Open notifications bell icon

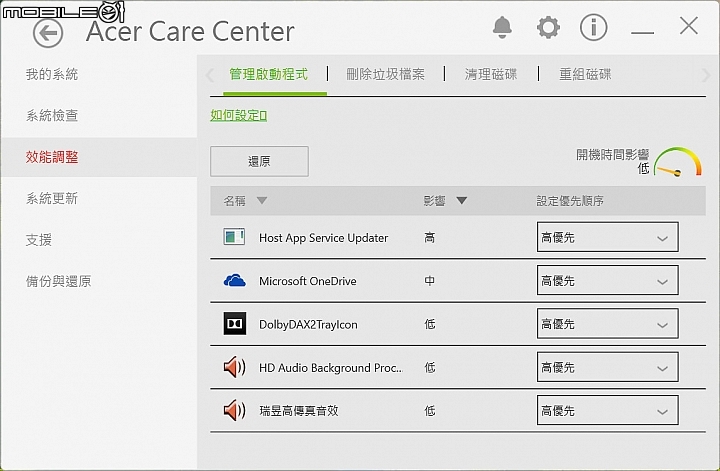click(x=502, y=28)
